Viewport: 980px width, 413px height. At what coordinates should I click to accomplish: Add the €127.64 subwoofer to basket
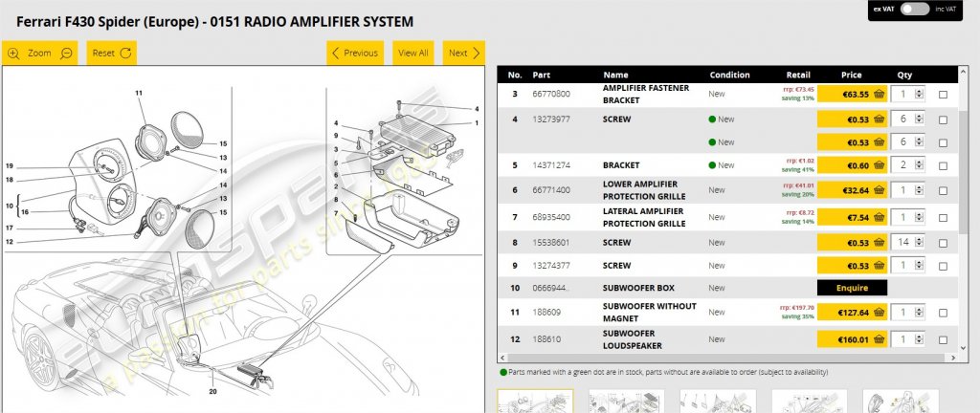853,313
